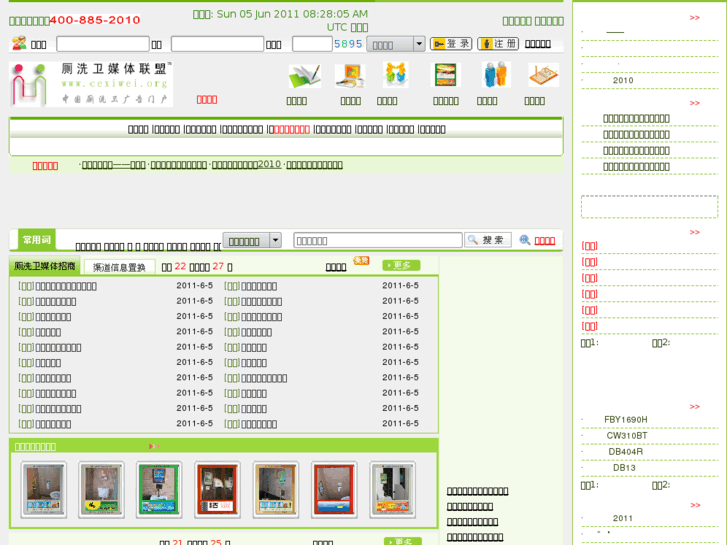Switch to the 渠道信息置换 tab
727x545 pixels.
coord(119,267)
